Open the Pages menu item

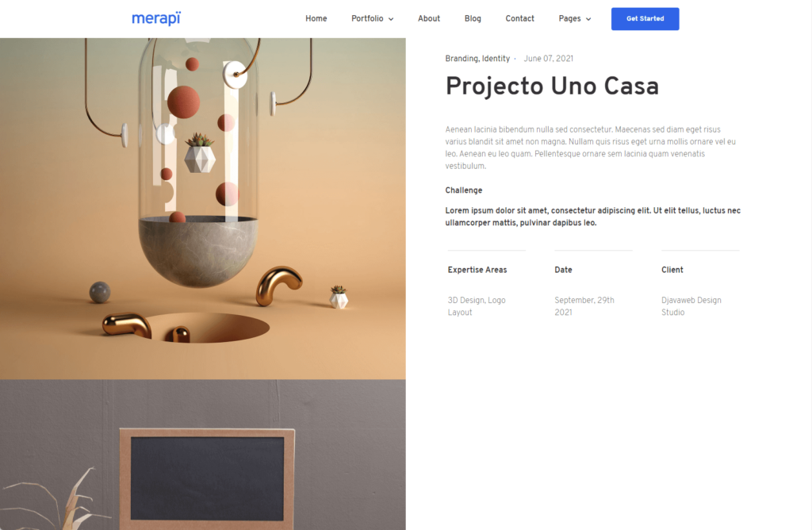click(569, 19)
